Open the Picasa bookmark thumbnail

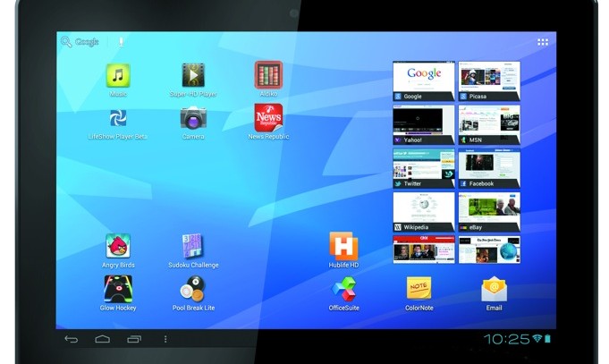[489, 81]
